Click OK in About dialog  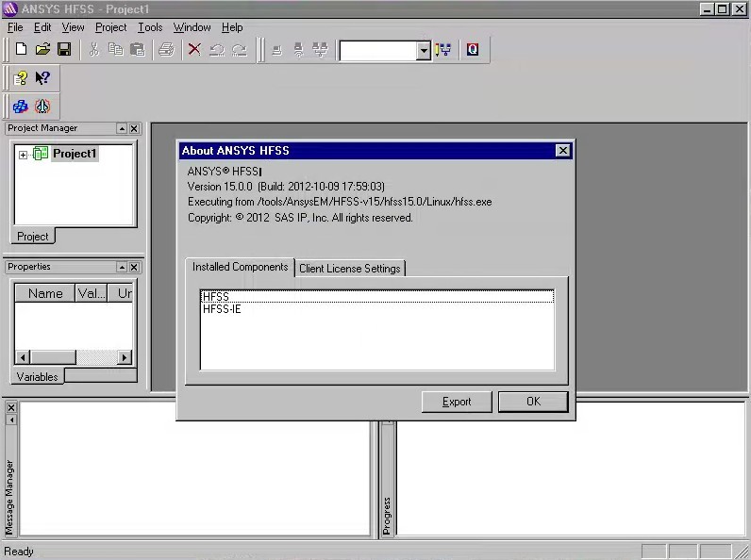[533, 401]
